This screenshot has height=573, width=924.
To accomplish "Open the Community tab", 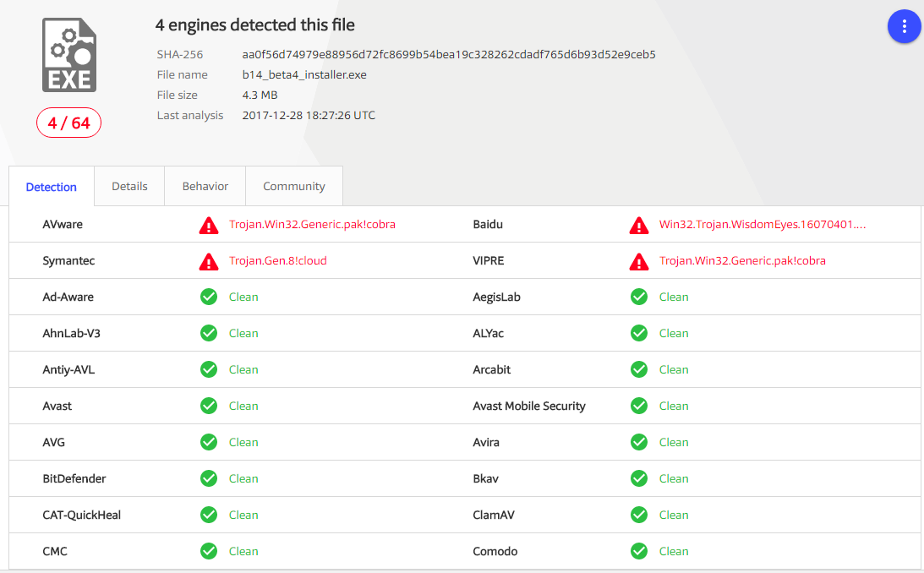I will (x=294, y=186).
